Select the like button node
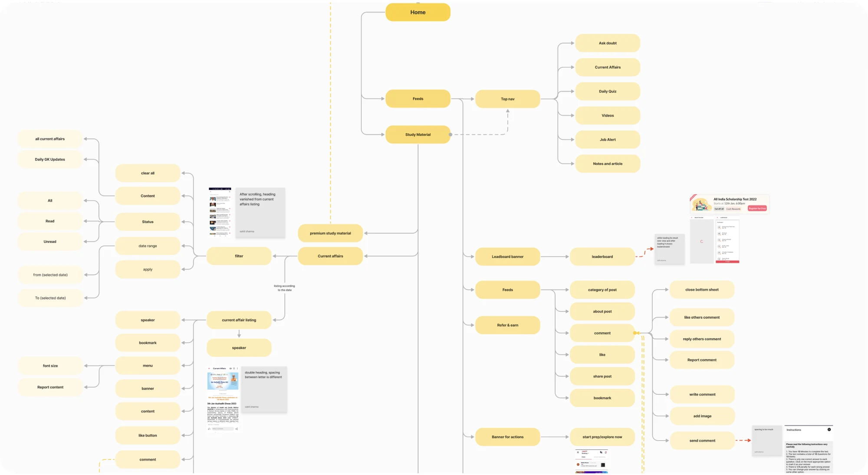 click(x=148, y=435)
